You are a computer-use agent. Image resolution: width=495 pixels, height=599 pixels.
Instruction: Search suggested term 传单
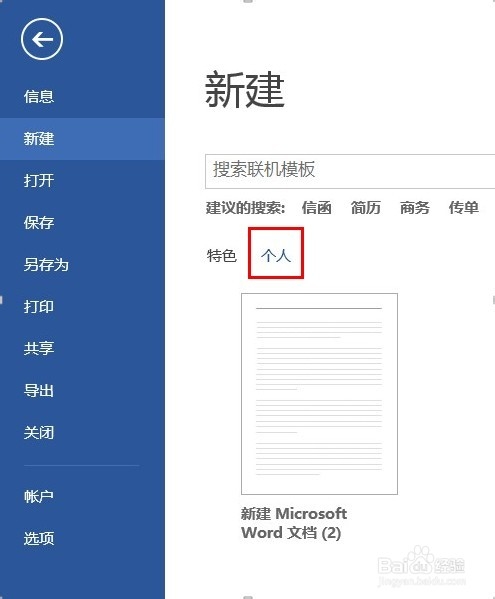point(463,208)
